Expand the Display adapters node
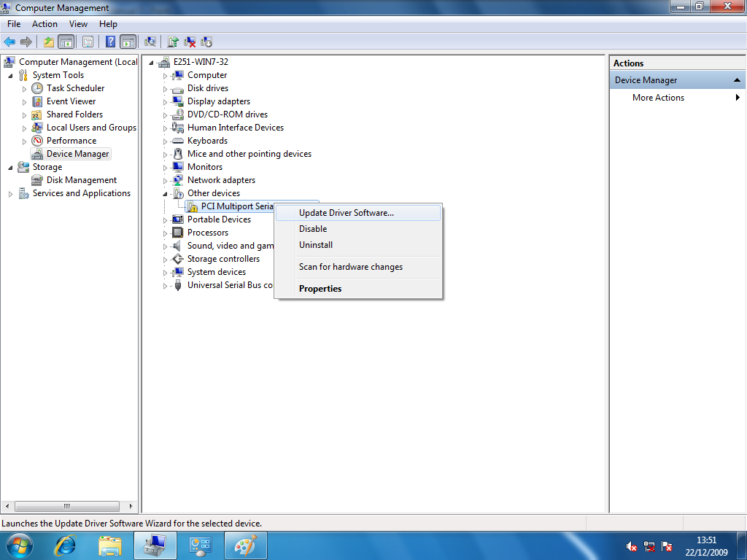The height and width of the screenshot is (560, 747). coord(163,101)
